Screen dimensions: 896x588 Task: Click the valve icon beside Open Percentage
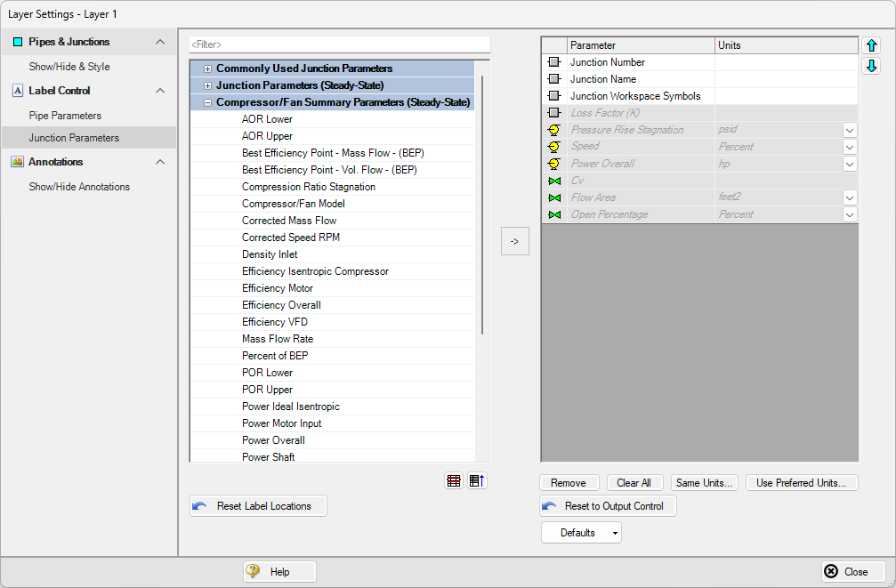click(554, 214)
